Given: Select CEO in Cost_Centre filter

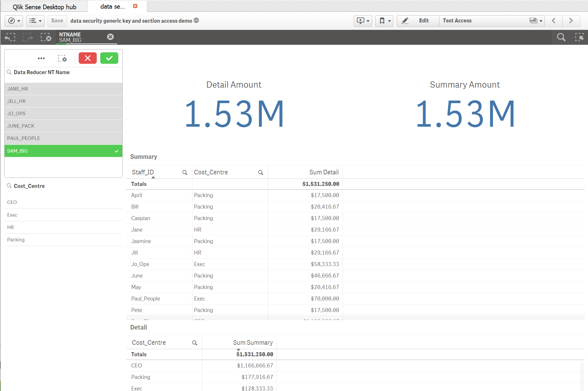Looking at the screenshot, I should tap(63, 202).
